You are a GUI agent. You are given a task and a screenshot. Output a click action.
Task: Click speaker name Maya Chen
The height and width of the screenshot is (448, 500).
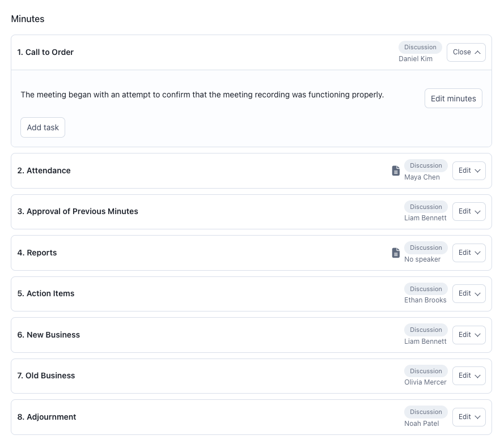tap(422, 177)
